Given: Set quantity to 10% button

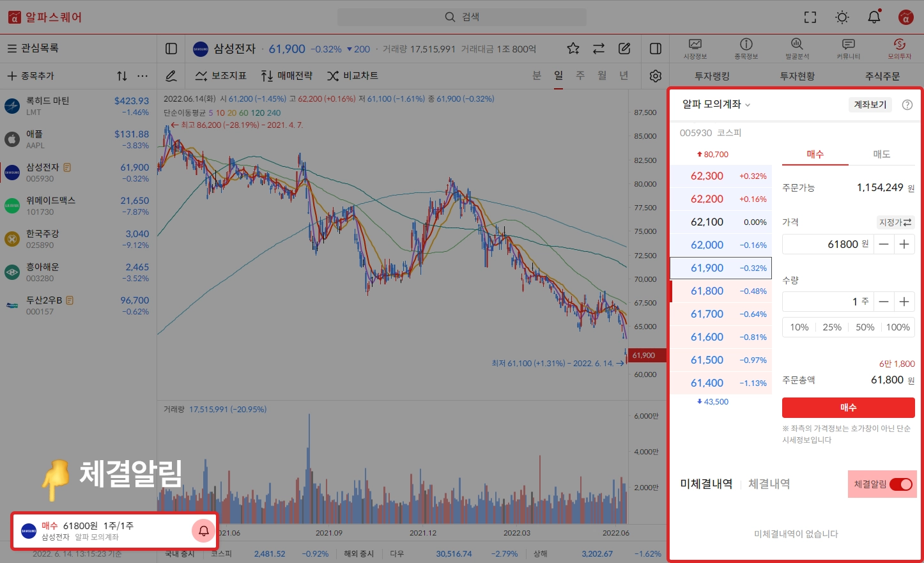Looking at the screenshot, I should coord(799,327).
